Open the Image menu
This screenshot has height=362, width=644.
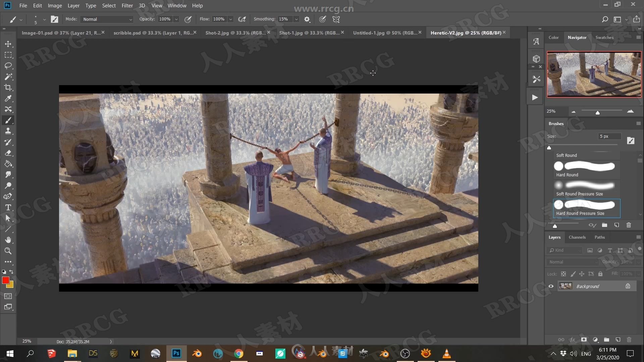(x=55, y=5)
